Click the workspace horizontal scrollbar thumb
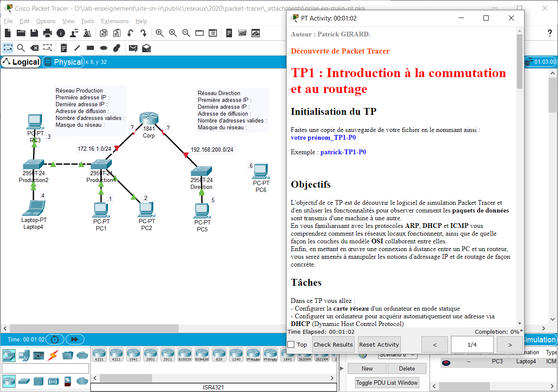The height and width of the screenshot is (392, 558). coord(94,328)
